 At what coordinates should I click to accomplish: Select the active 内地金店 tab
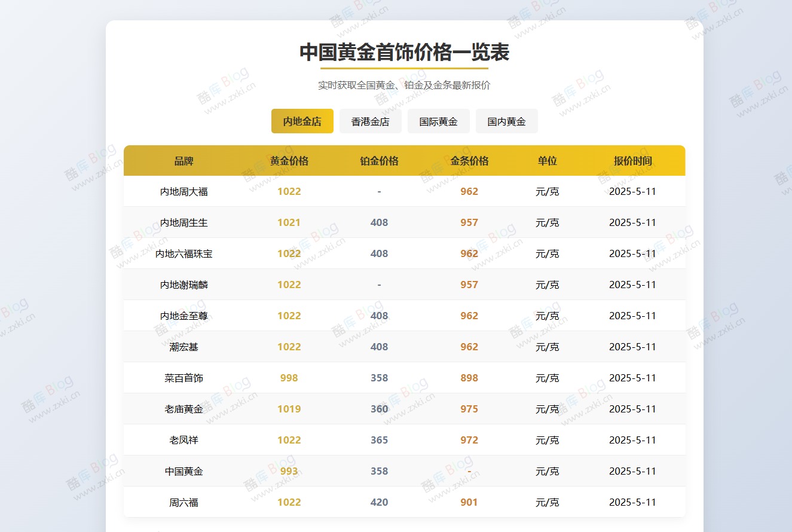(302, 121)
